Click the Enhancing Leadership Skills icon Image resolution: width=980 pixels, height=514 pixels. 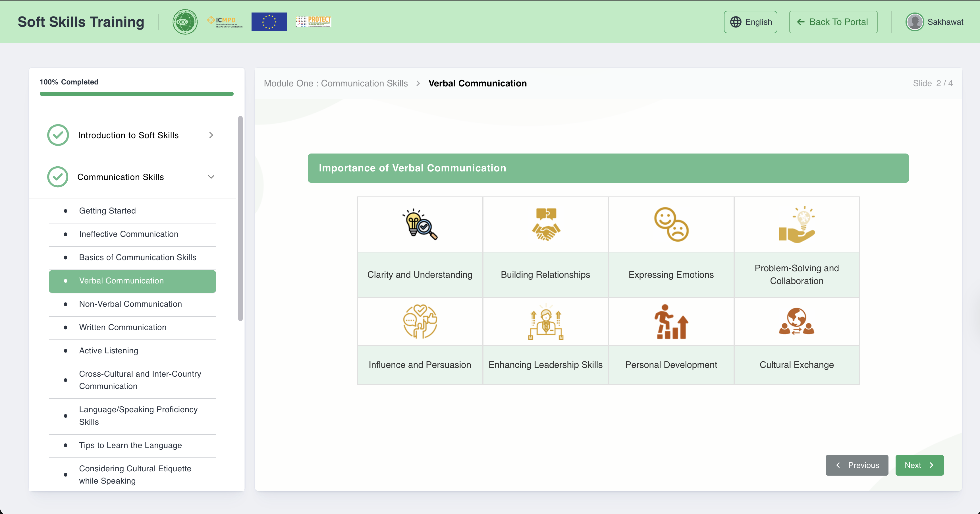coord(545,322)
